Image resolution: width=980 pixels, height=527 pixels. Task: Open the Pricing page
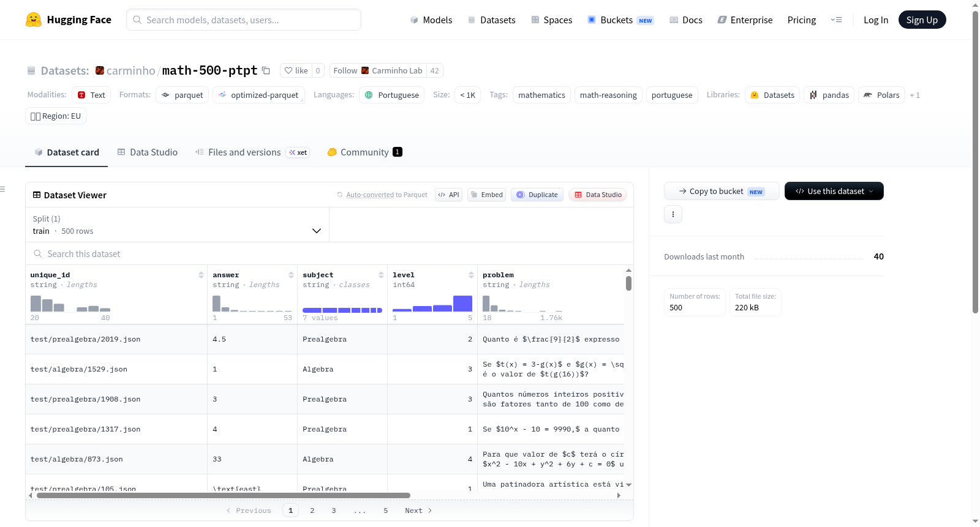[802, 20]
